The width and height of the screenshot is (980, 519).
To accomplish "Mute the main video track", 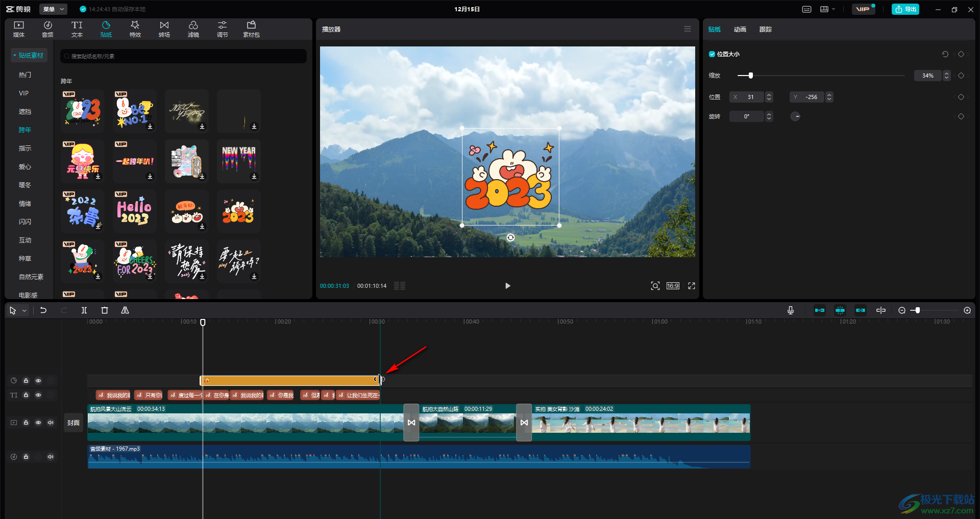I will point(51,423).
